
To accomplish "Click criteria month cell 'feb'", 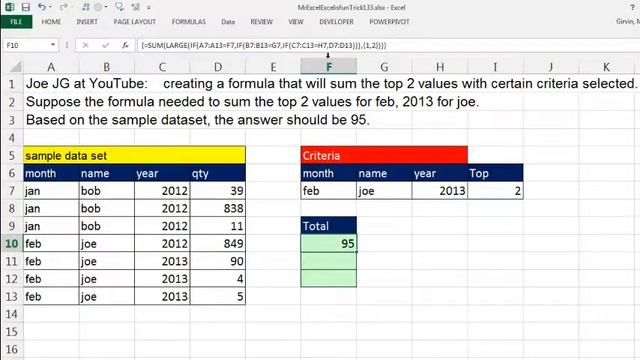I will (329, 191).
